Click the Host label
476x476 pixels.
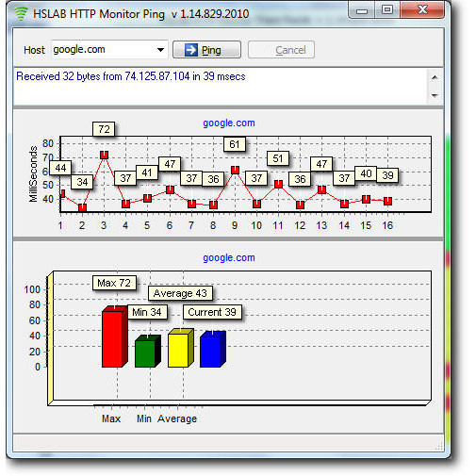click(x=34, y=50)
